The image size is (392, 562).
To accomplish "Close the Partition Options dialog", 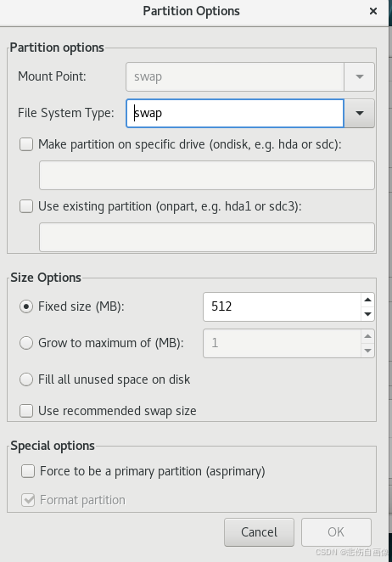I will click(x=373, y=11).
